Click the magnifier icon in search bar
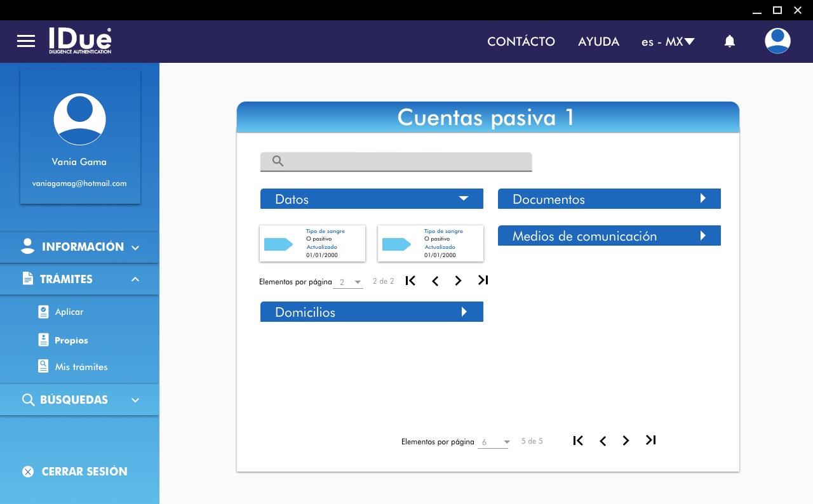The image size is (813, 504). (x=278, y=161)
